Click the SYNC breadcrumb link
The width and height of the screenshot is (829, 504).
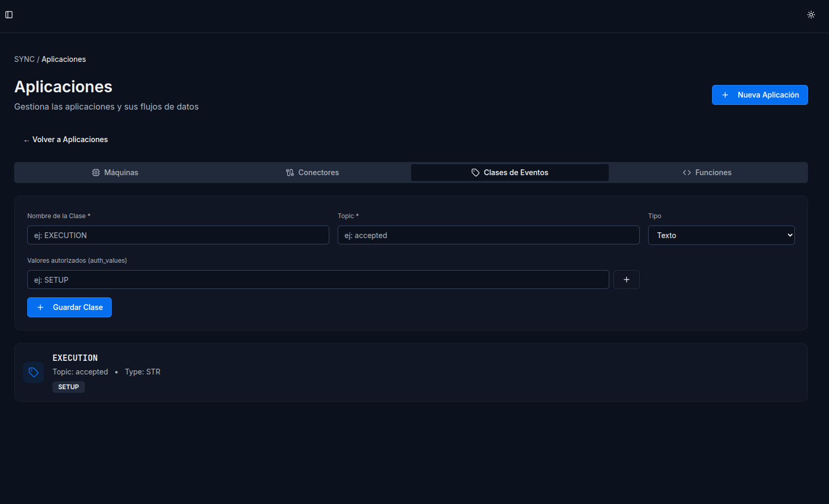(24, 59)
